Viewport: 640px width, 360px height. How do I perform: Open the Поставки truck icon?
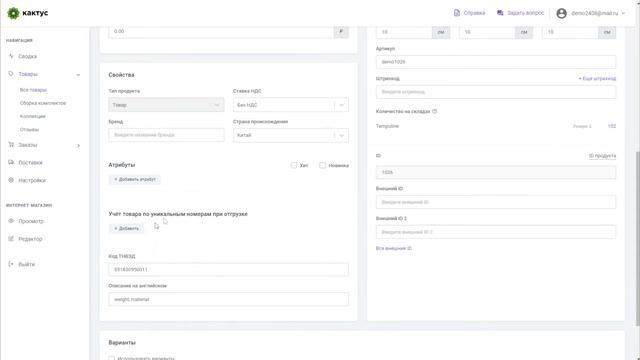[x=11, y=162]
